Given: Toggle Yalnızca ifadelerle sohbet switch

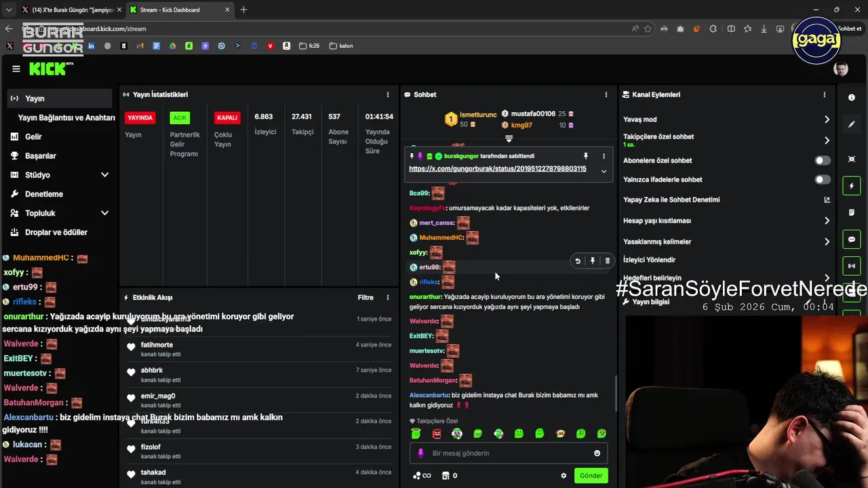Looking at the screenshot, I should click(x=823, y=180).
